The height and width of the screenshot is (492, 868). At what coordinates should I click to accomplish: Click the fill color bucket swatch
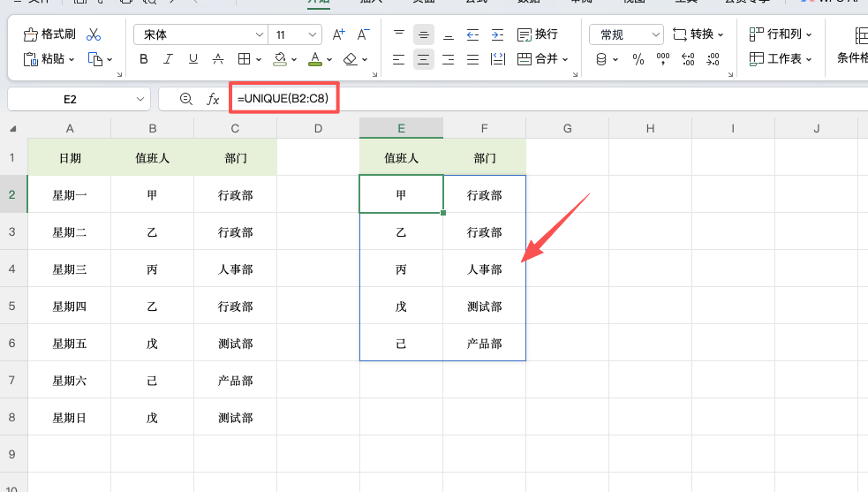280,60
